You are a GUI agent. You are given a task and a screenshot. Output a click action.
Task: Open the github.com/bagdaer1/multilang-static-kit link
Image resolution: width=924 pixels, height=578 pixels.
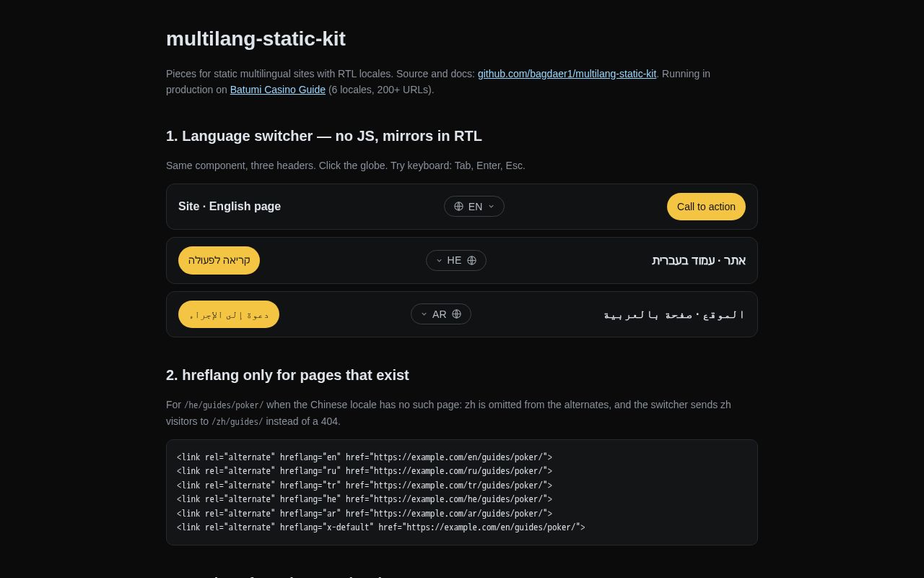[x=567, y=74]
